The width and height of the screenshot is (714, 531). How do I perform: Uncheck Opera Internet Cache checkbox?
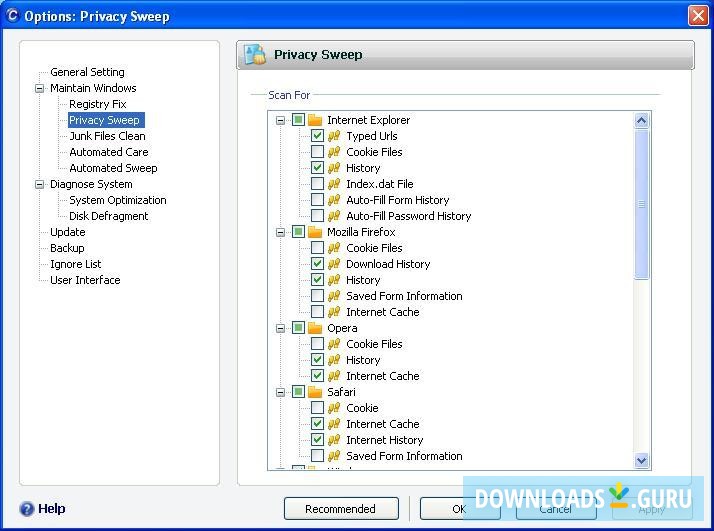pyautogui.click(x=317, y=376)
